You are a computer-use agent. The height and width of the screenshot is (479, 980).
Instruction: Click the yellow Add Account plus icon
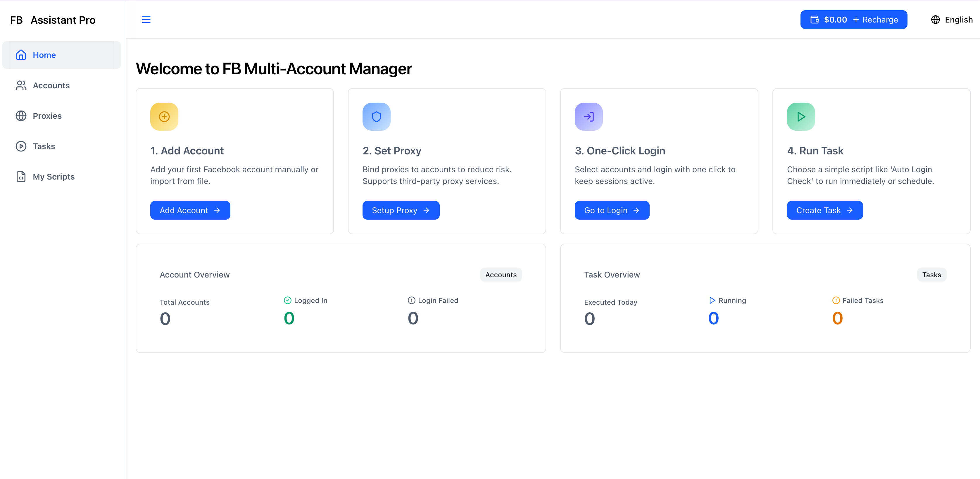(164, 116)
